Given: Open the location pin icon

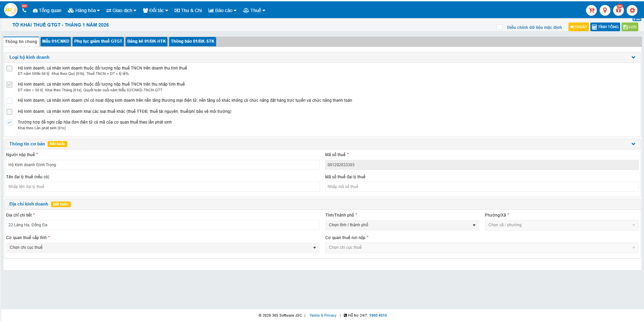Looking at the screenshot, I should 605,10.
